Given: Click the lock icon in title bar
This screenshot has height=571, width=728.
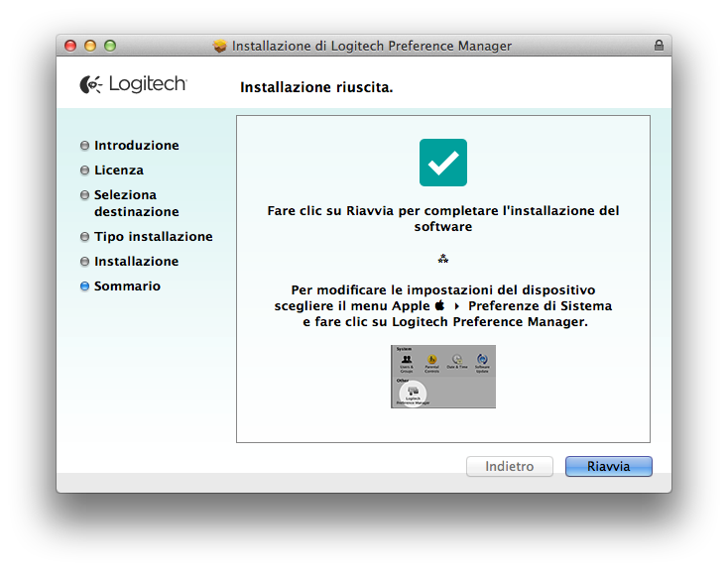Looking at the screenshot, I should [659, 45].
